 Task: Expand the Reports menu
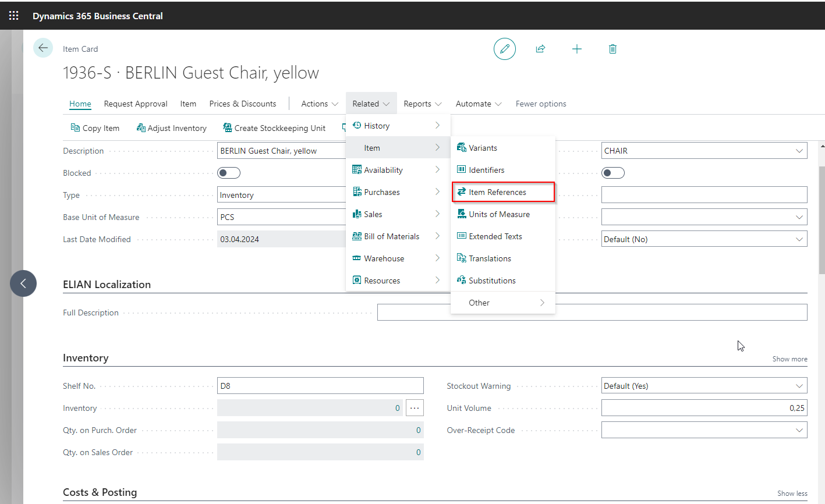[423, 104]
